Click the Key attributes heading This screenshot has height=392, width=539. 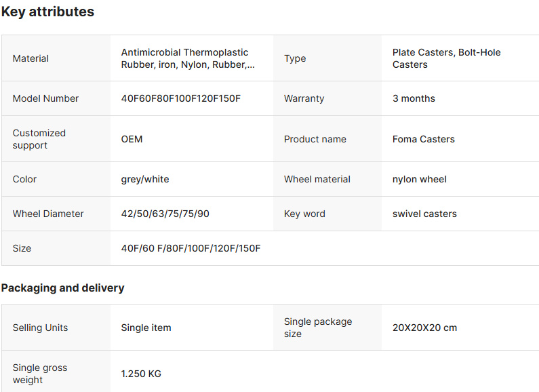(47, 12)
